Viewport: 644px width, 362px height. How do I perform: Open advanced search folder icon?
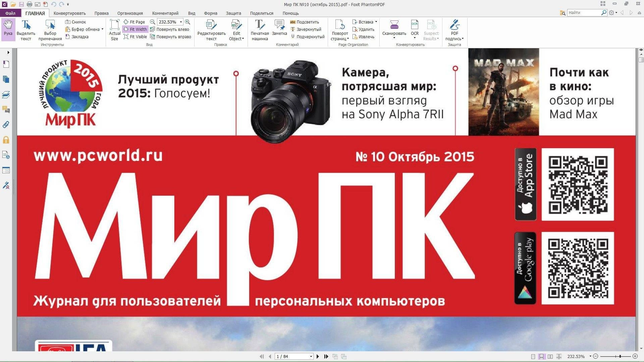[563, 13]
